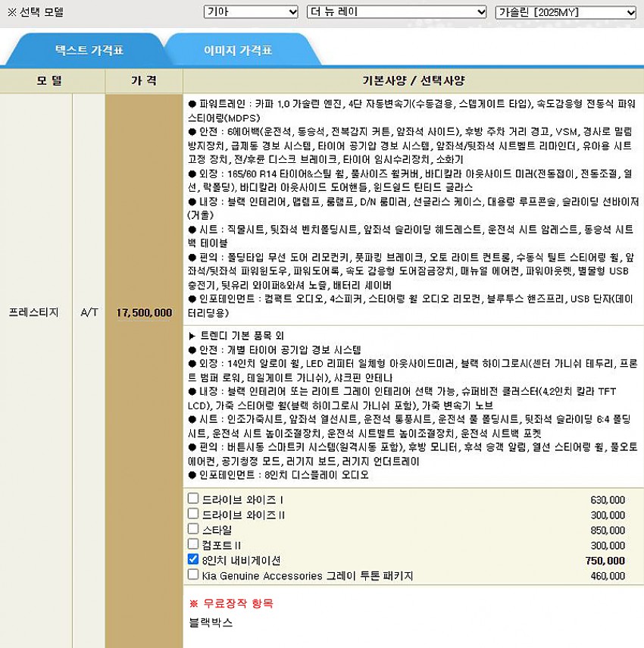Click the 가격 column header

(x=144, y=80)
